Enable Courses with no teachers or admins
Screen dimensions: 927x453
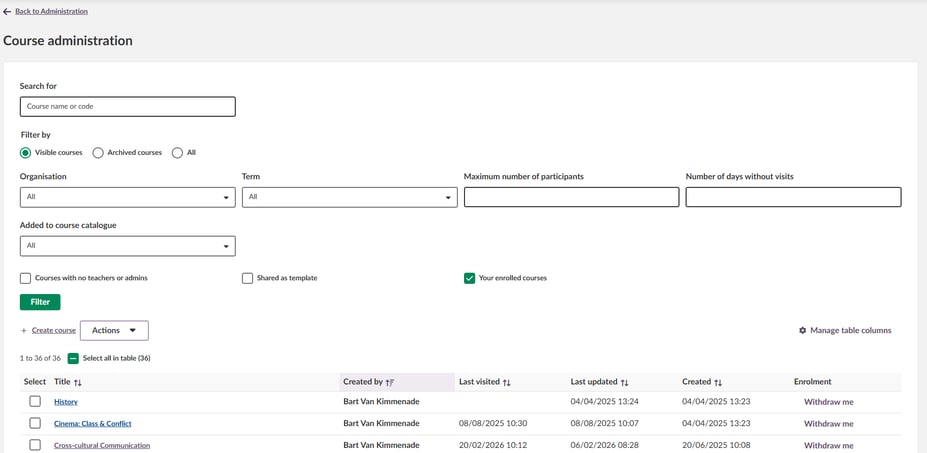pos(26,278)
